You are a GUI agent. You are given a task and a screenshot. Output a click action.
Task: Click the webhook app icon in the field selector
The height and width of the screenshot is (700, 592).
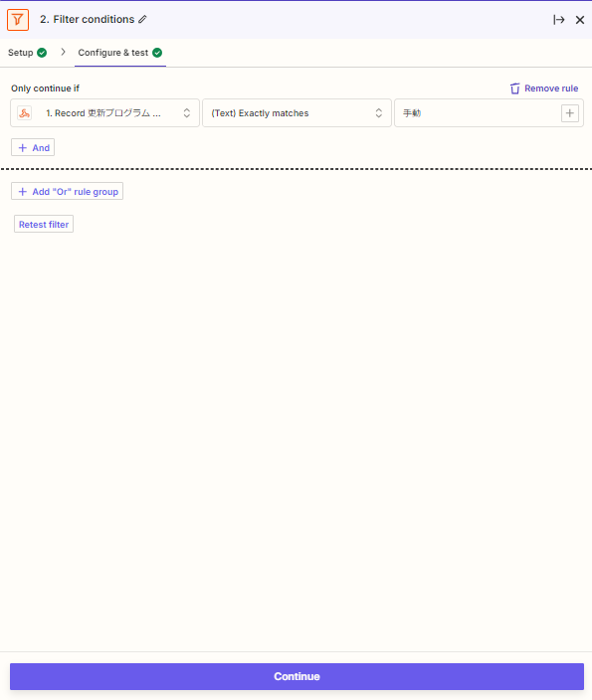[x=25, y=113]
